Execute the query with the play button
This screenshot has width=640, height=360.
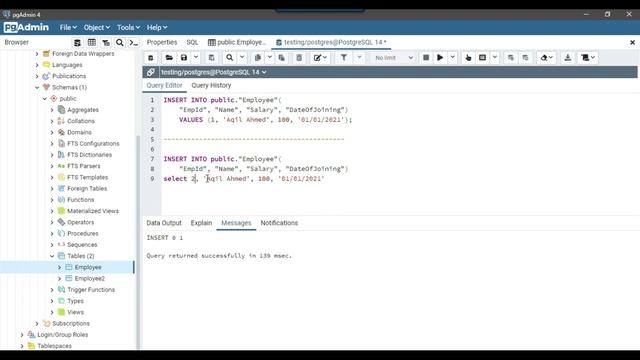click(440, 58)
